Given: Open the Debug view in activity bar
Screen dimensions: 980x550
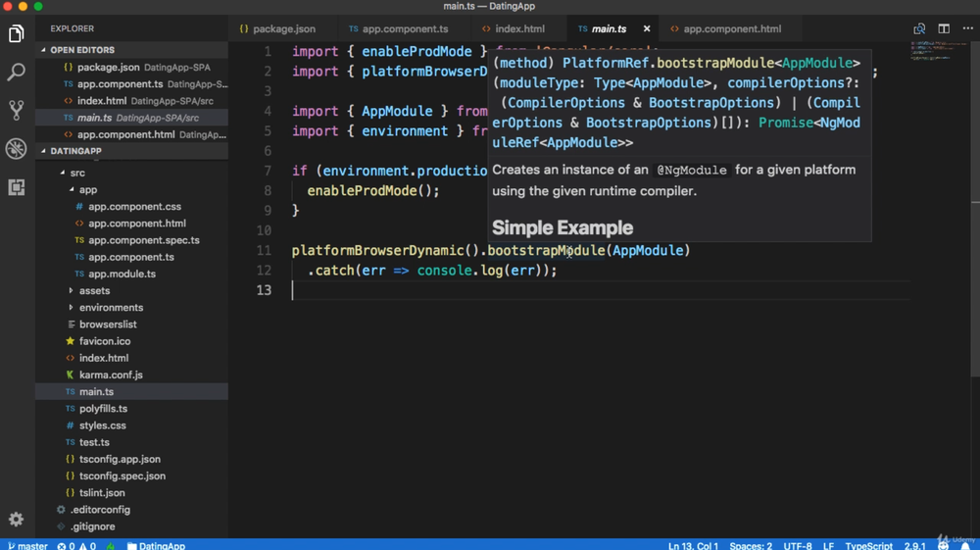Looking at the screenshot, I should click(16, 148).
